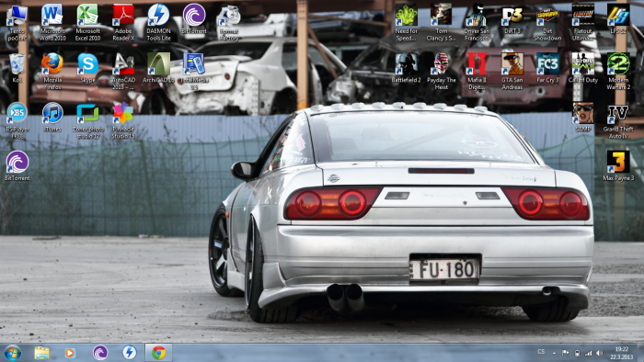Select the Call of Duty icon
This screenshot has height=362, width=644.
pos(582,68)
